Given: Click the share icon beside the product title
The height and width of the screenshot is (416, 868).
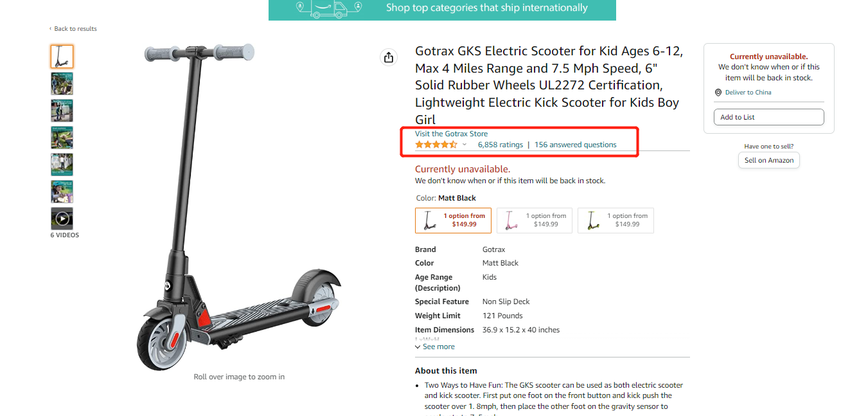Looking at the screenshot, I should point(388,58).
